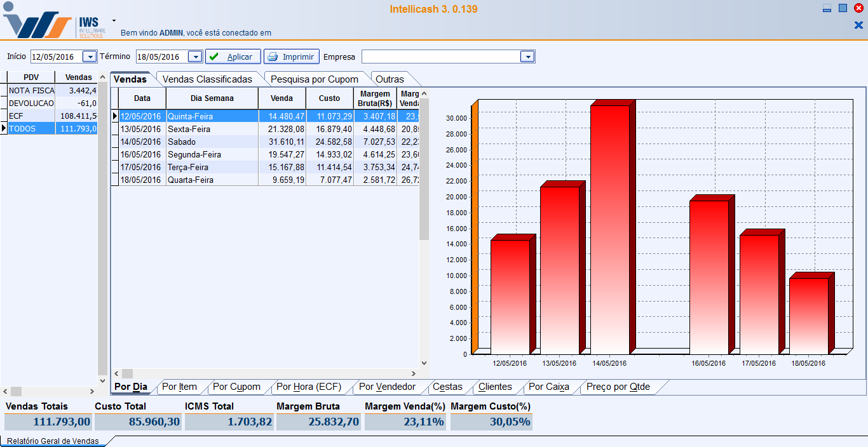Viewport: 868px width, 447px height.
Task: Click the 16.879,40 cost cell
Action: point(330,129)
